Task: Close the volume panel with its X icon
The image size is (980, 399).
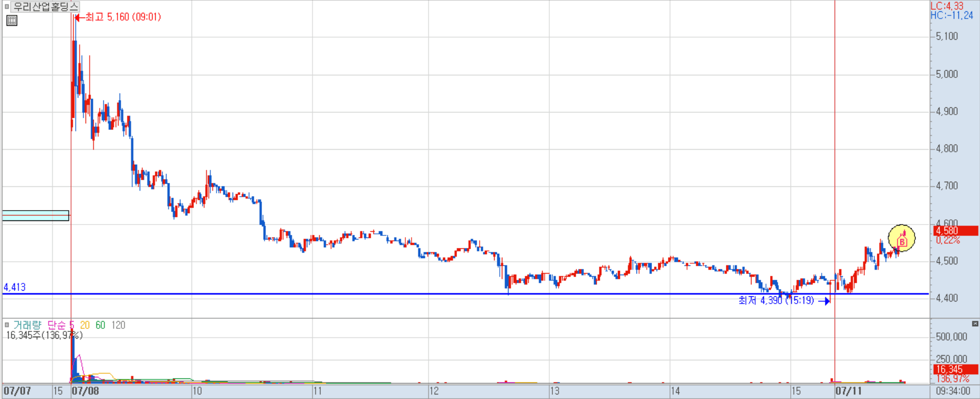Action: click(x=975, y=324)
